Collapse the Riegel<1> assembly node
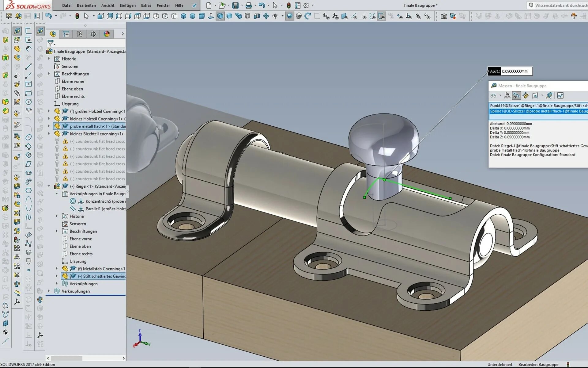 coord(49,186)
